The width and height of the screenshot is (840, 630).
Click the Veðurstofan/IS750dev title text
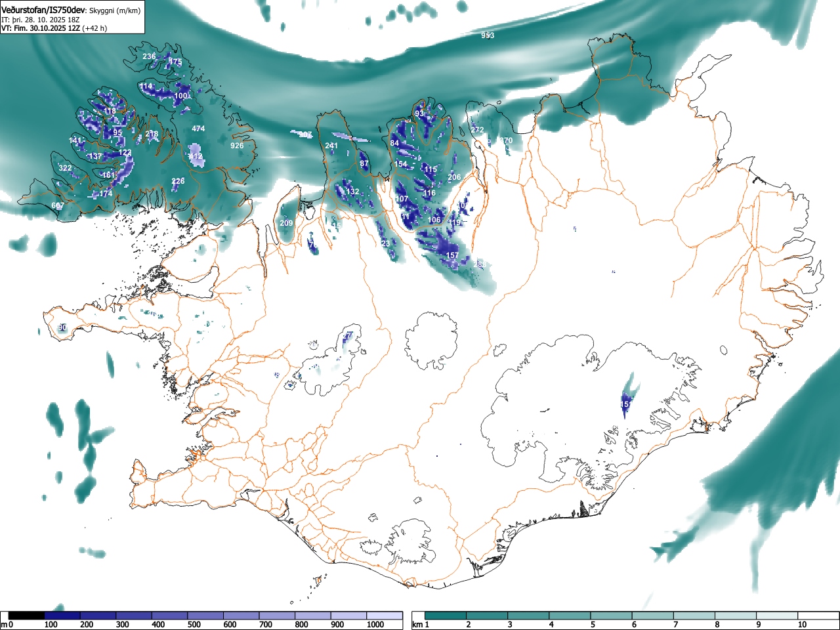(x=43, y=10)
